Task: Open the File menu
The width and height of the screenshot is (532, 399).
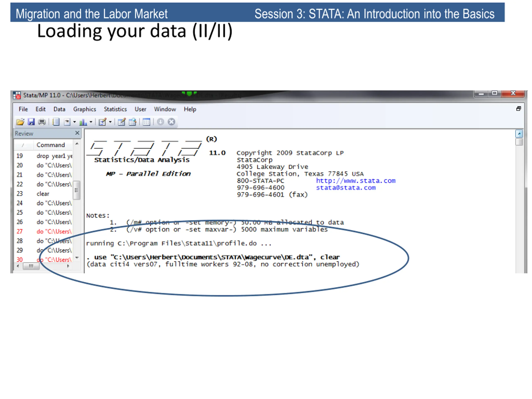Action: [23, 109]
